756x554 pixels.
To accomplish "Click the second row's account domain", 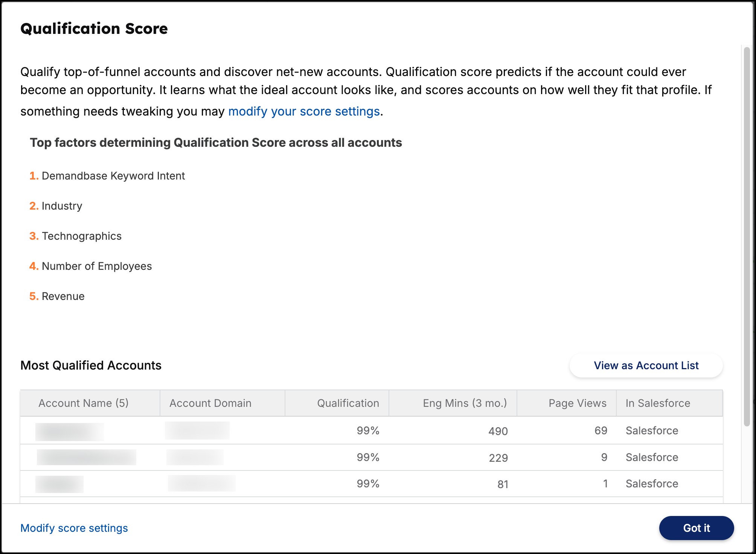I will tap(195, 457).
